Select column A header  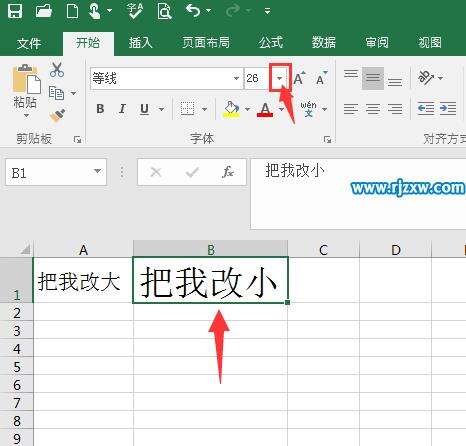83,249
